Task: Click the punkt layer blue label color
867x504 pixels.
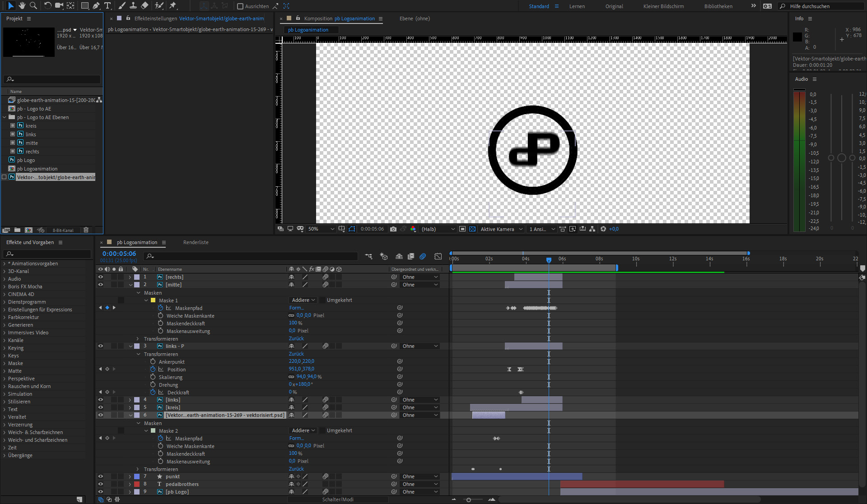Action: [x=137, y=476]
